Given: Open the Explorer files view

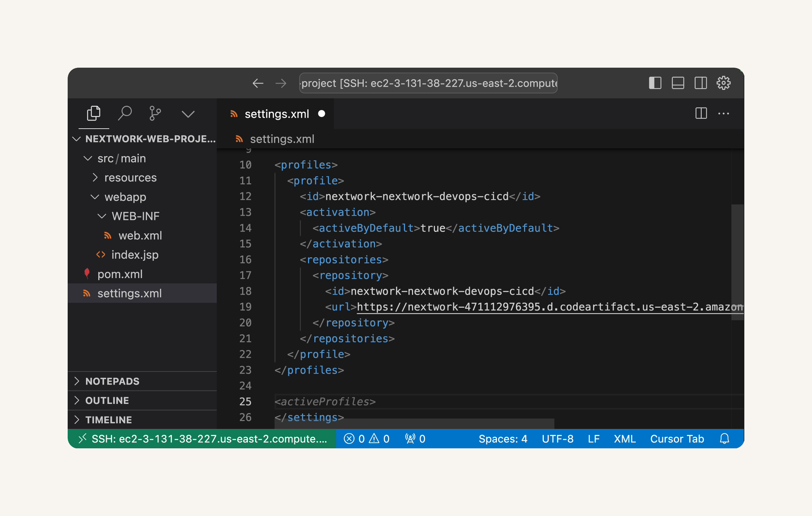Looking at the screenshot, I should (x=93, y=113).
